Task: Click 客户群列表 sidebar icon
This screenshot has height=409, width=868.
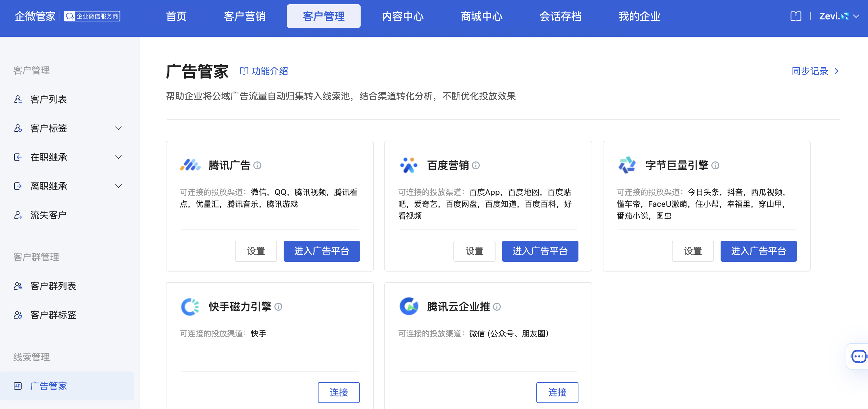Action: [18, 286]
